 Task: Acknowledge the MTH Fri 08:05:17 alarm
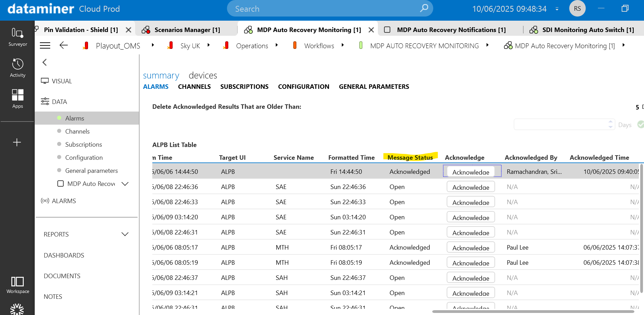click(471, 248)
